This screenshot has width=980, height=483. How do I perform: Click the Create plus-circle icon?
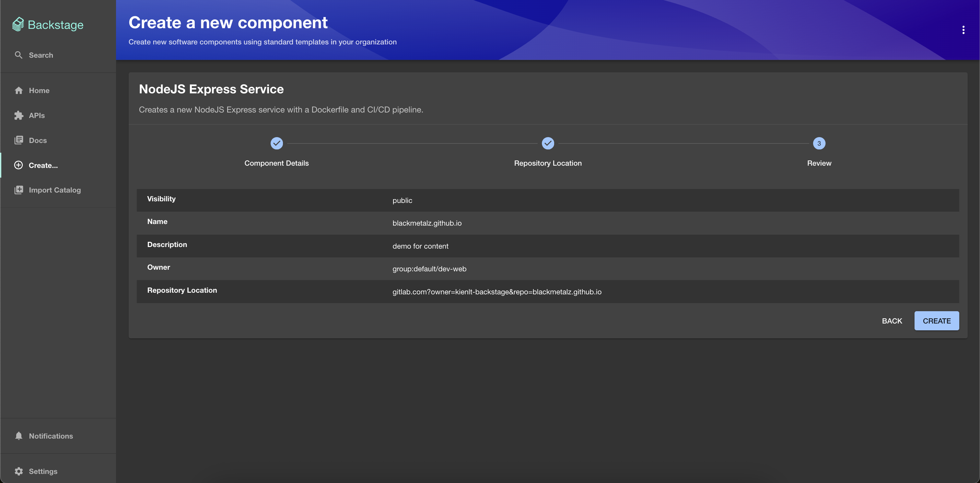(x=18, y=165)
